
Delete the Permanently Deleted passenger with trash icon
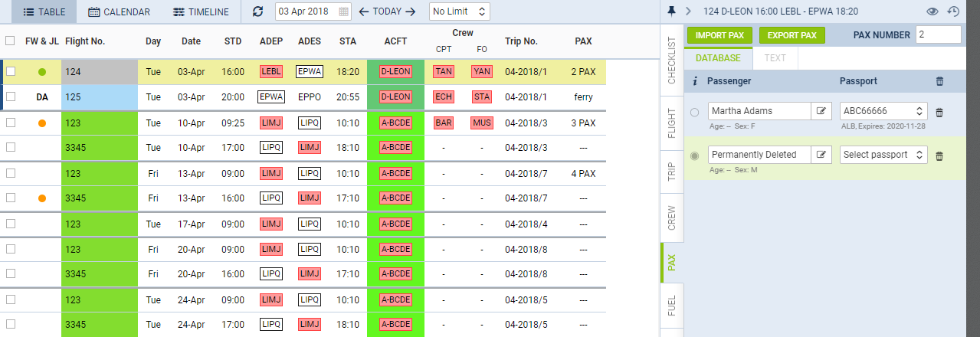click(940, 155)
